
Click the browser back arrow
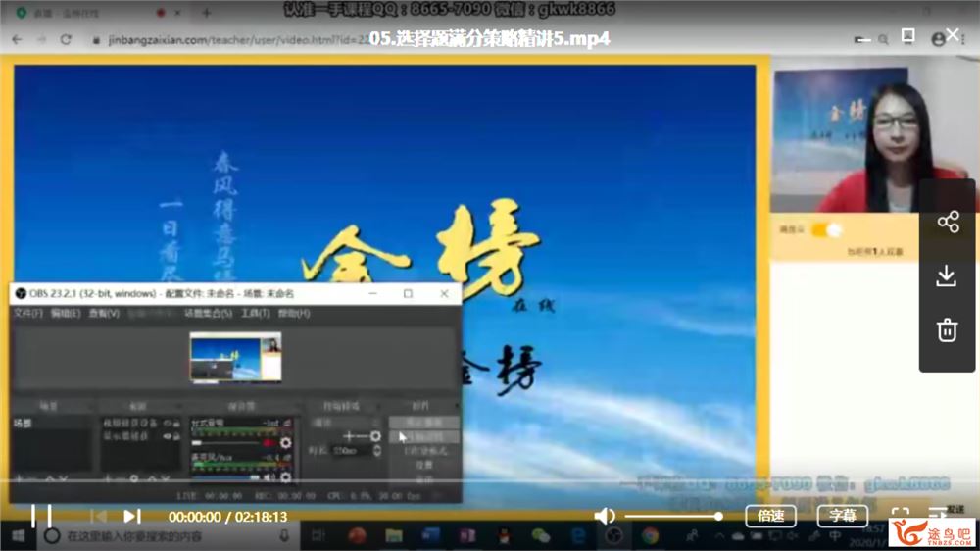pos(18,39)
